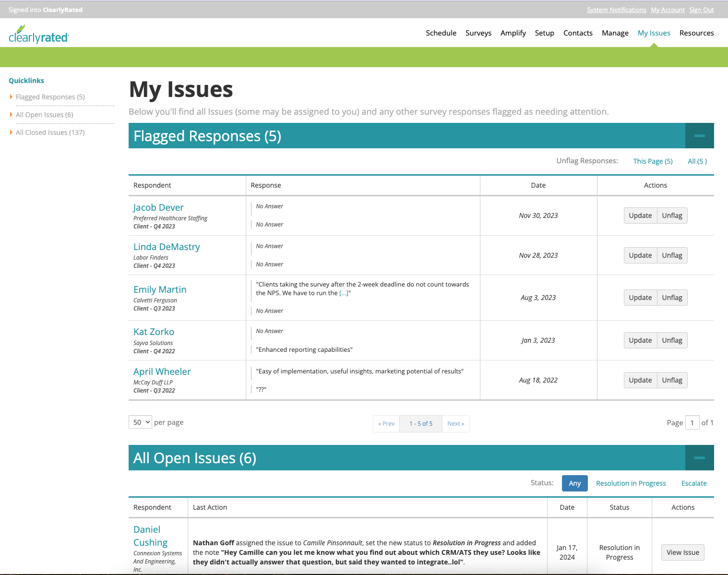Open Daniel Cushing's respondent profile
The width and height of the screenshot is (728, 575).
pyautogui.click(x=151, y=536)
